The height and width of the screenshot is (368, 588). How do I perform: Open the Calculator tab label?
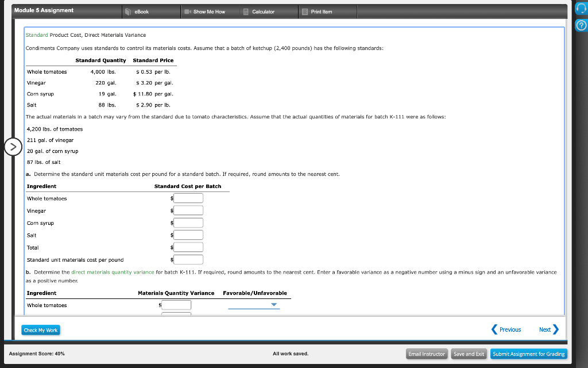[x=263, y=11]
